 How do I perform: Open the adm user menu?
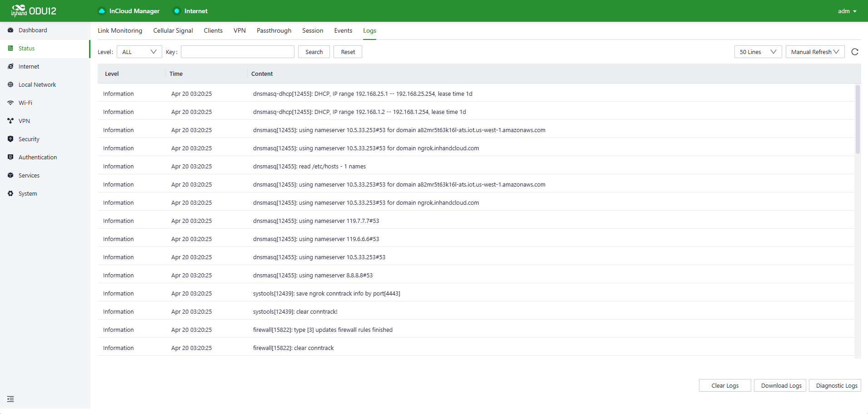[x=847, y=11]
